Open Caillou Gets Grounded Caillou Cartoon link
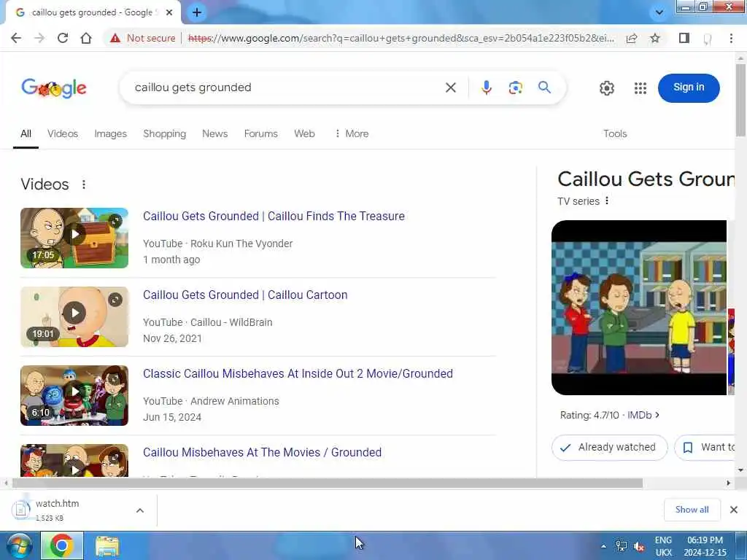This screenshot has width=747, height=560. point(245,295)
